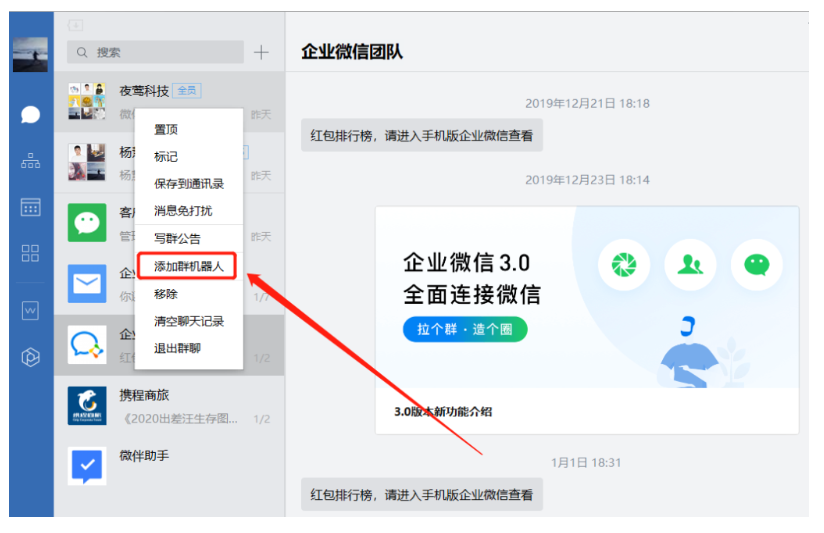Open the user profile avatar

[30, 55]
